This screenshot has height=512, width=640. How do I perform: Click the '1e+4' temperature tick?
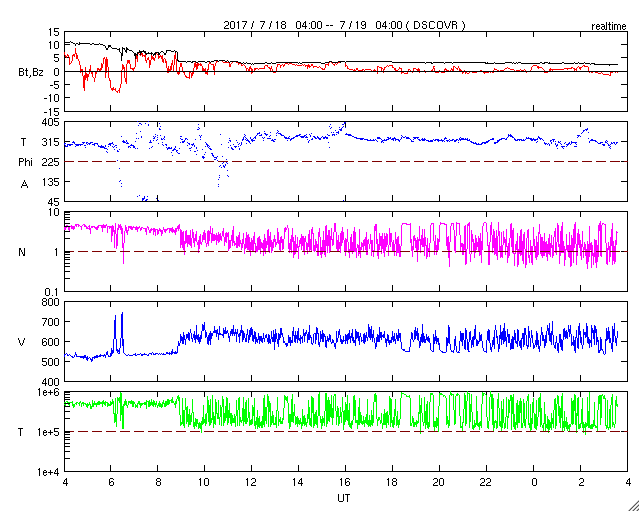click(49, 472)
